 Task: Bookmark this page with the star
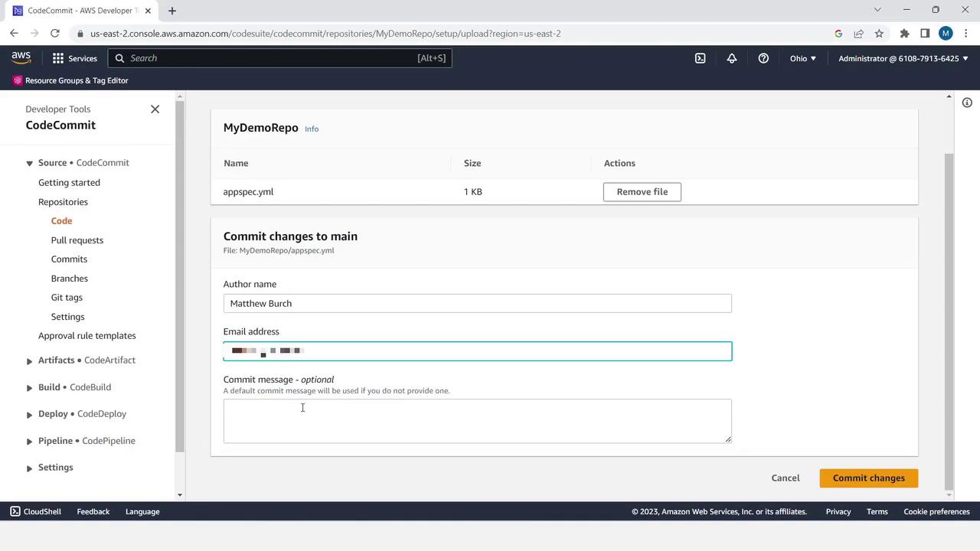click(x=879, y=34)
